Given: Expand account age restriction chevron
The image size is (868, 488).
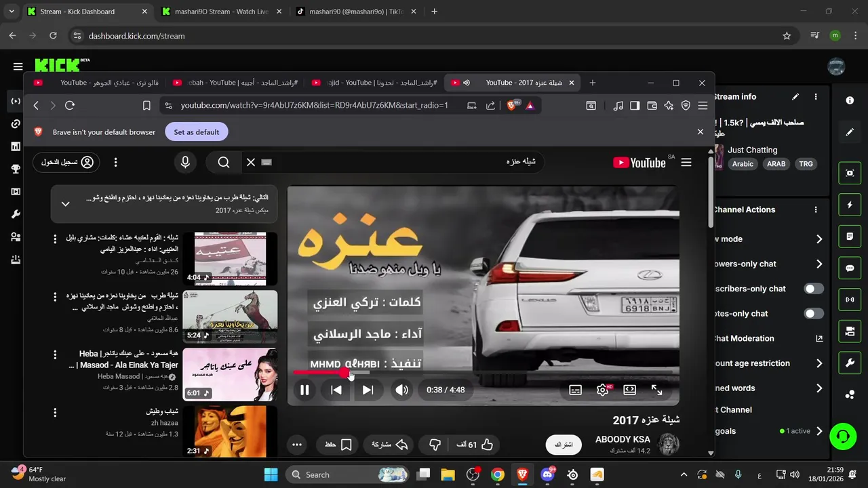Looking at the screenshot, I should coord(819,364).
